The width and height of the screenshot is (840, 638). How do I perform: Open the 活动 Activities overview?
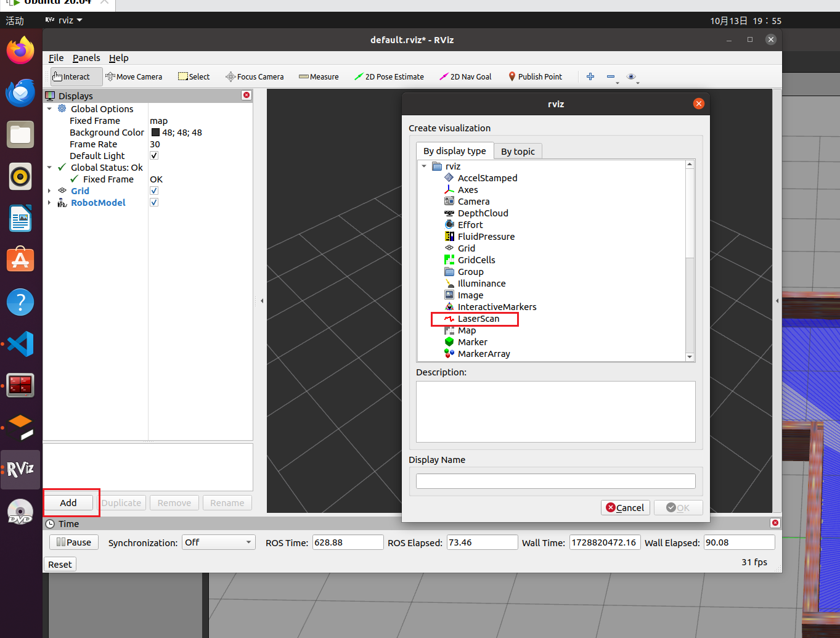pos(15,20)
